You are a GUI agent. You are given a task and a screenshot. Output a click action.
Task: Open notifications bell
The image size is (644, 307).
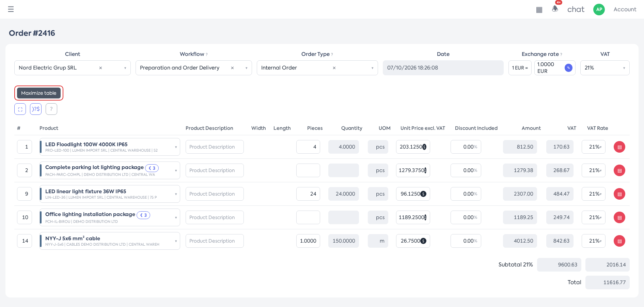coord(555,9)
